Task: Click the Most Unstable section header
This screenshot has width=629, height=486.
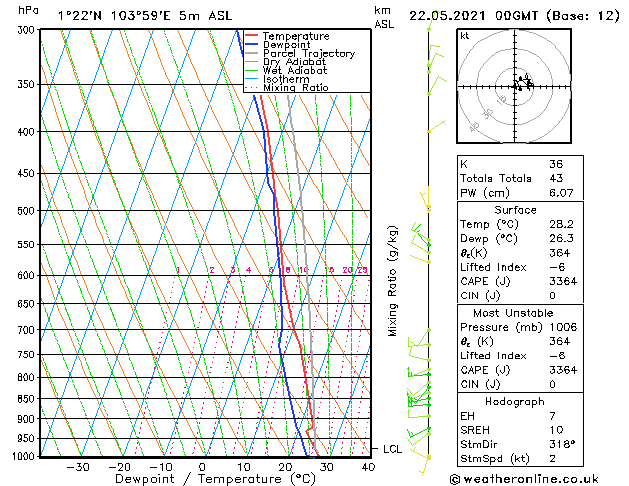Action: (515, 313)
